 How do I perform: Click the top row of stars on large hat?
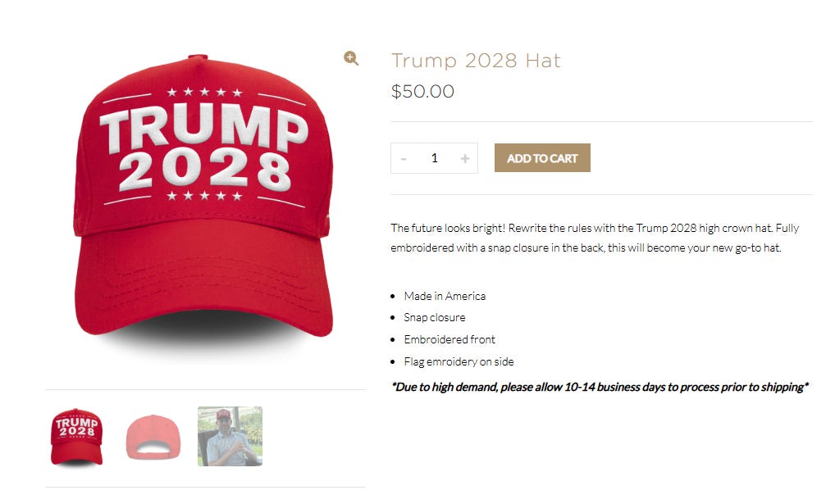tap(204, 93)
